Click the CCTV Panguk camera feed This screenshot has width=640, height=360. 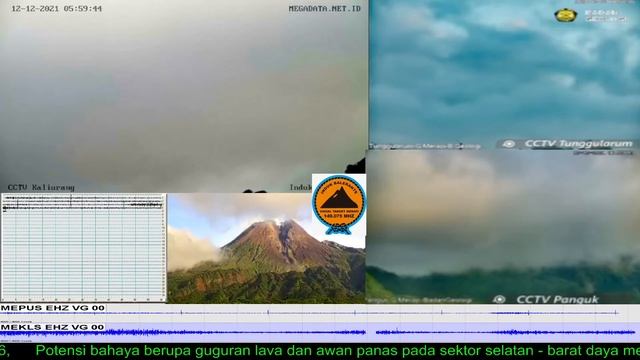[x=503, y=227]
